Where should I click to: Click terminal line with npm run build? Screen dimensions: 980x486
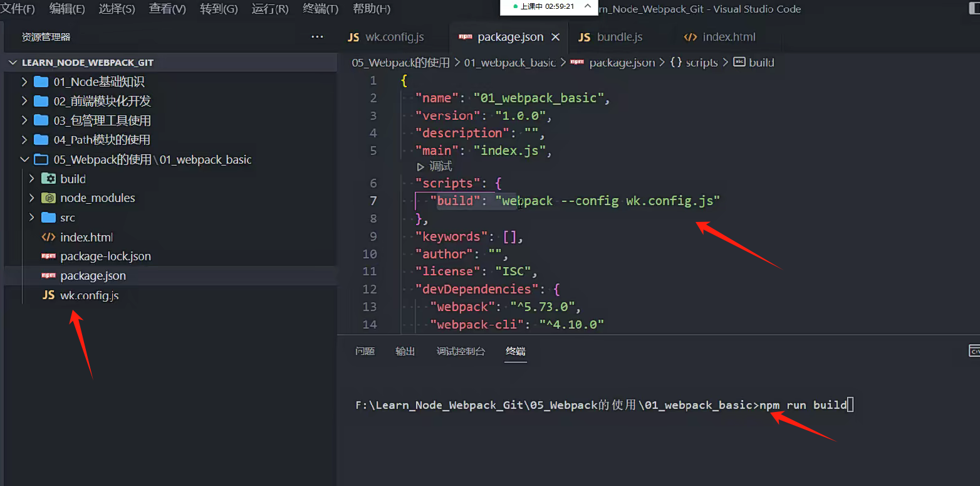tap(605, 405)
